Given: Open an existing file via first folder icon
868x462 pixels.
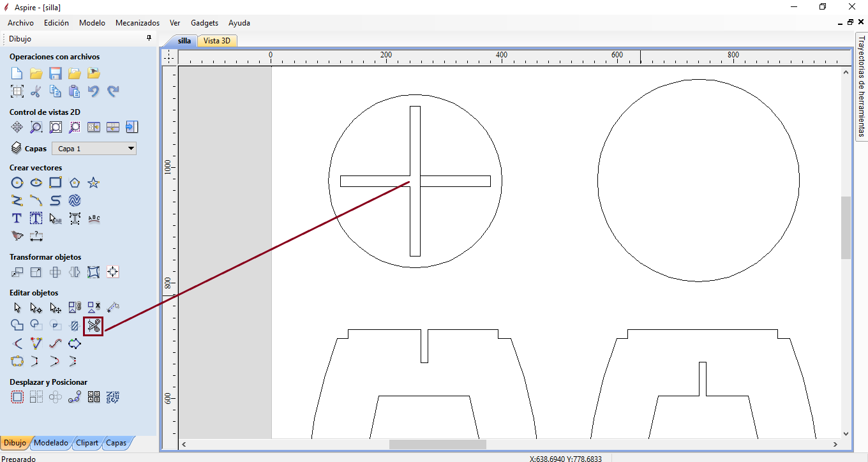Looking at the screenshot, I should [x=36, y=73].
